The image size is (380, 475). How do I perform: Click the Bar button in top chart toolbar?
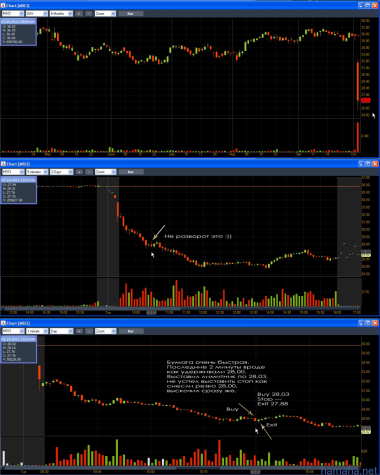coord(131,13)
